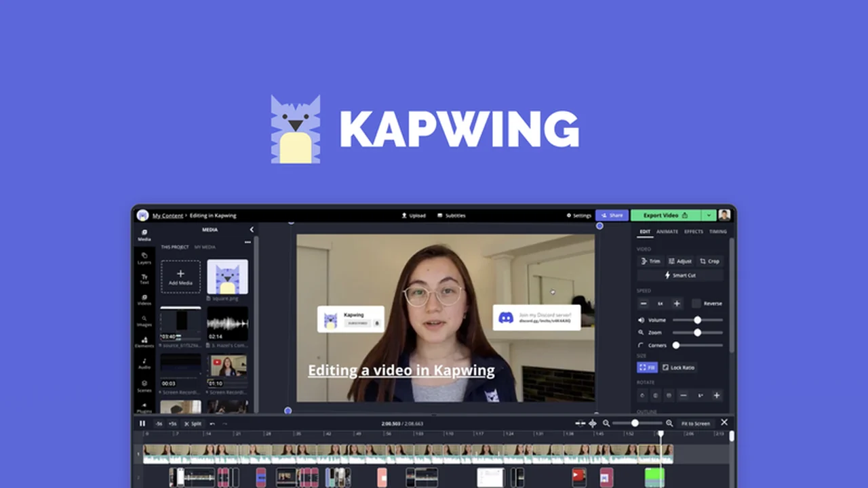Viewport: 868px width, 488px height.
Task: Switch to the TIMING tab
Action: (x=717, y=232)
